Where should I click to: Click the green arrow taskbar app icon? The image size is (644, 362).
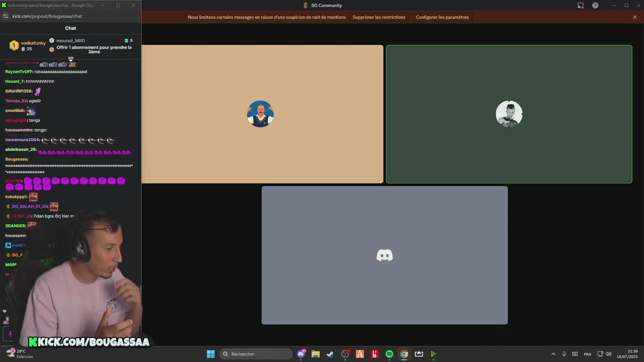pos(434,354)
